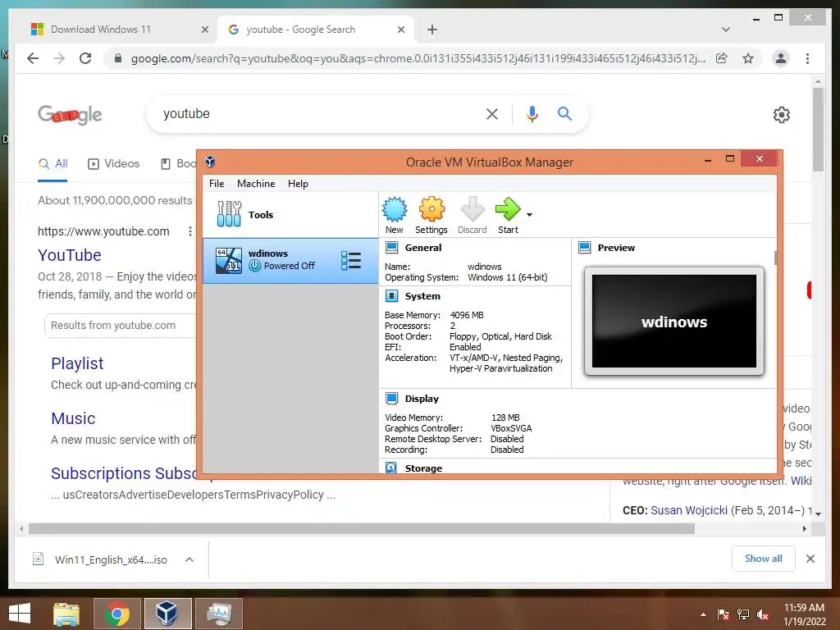Click the wdinows preview thumbnail

pos(674,321)
